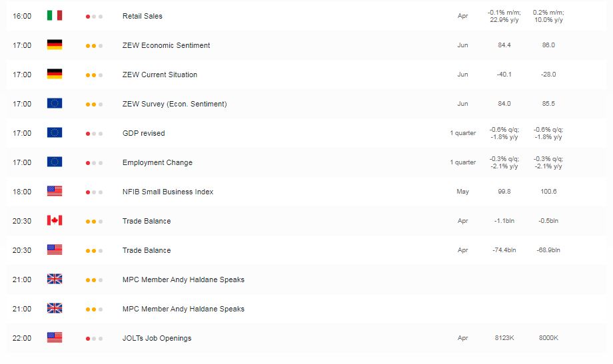Image resolution: width=613 pixels, height=364 pixels.
Task: Click importance dots for ZEW Current Situation
Action: tap(94, 75)
